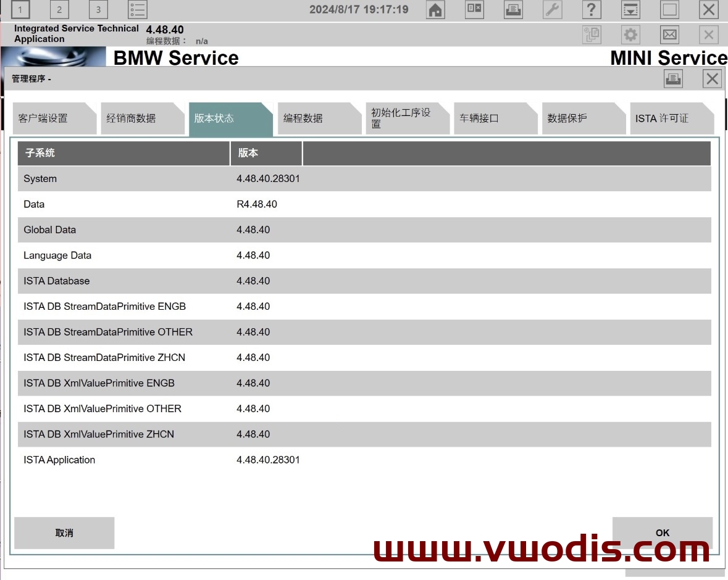The image size is (728, 580).
Task: Click the envelope mail icon
Action: (669, 35)
